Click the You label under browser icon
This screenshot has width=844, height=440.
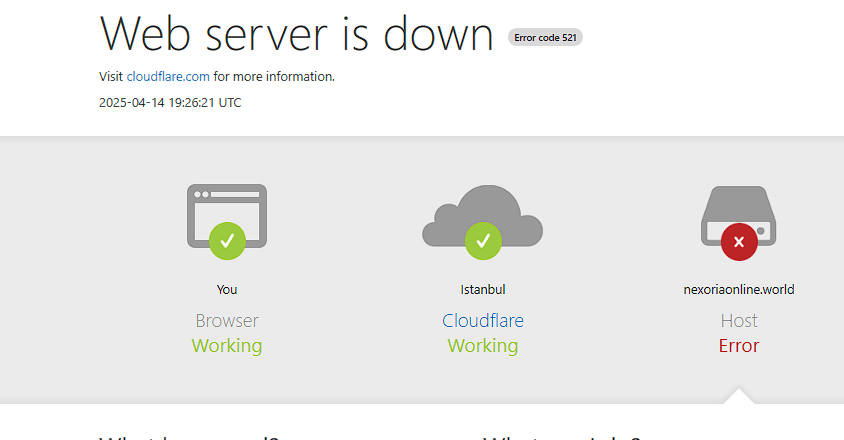coord(227,289)
